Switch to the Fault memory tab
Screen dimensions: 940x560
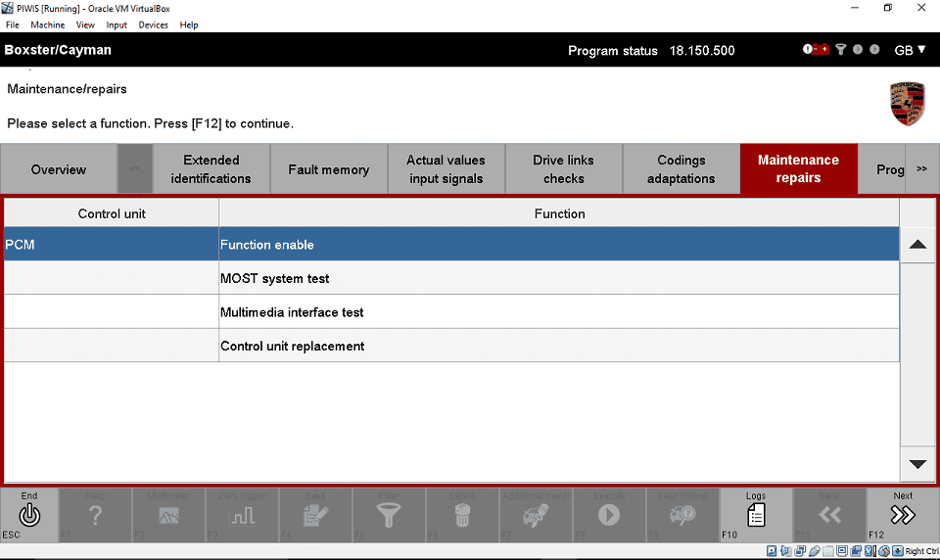pyautogui.click(x=328, y=169)
